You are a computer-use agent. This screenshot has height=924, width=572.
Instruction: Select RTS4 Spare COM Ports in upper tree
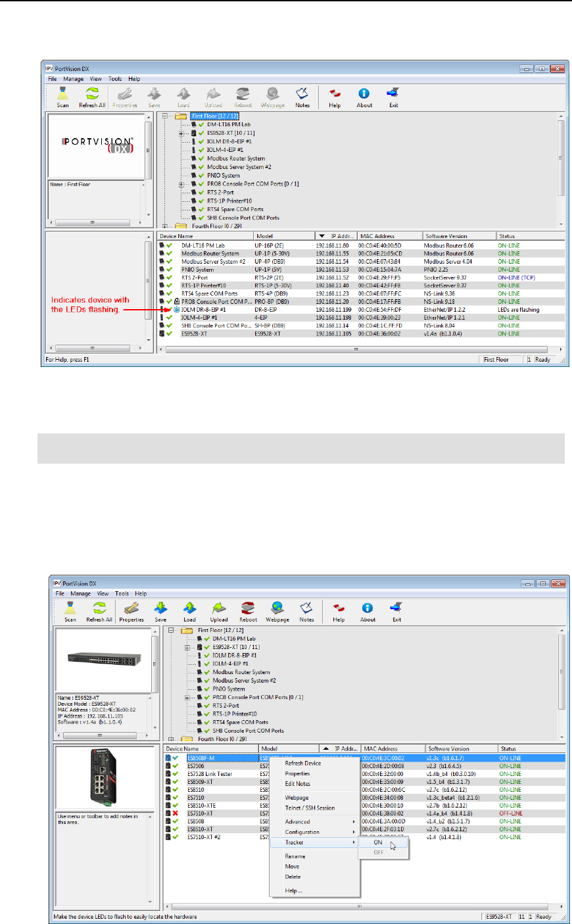click(235, 209)
